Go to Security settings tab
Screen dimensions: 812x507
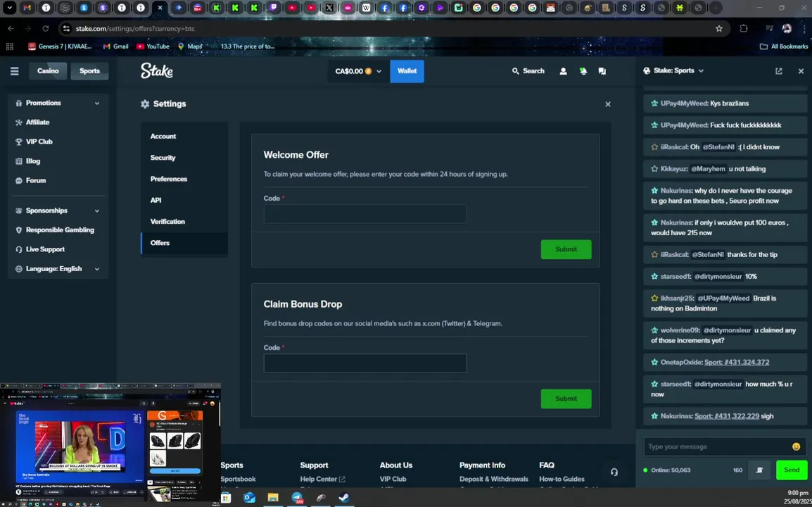click(x=184, y=158)
